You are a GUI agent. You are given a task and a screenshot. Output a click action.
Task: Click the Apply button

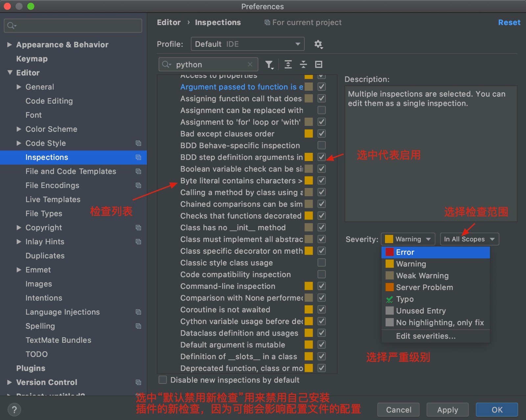tap(447, 409)
